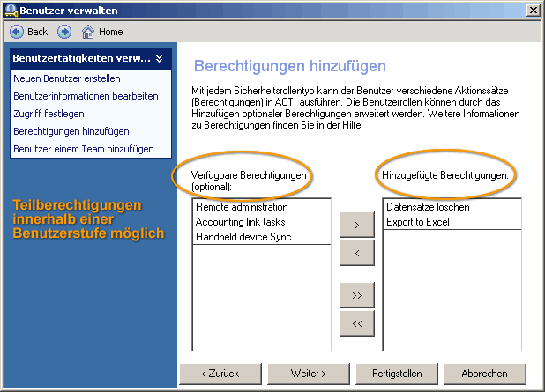
Task: Go to Home via house icon
Action: click(x=88, y=32)
